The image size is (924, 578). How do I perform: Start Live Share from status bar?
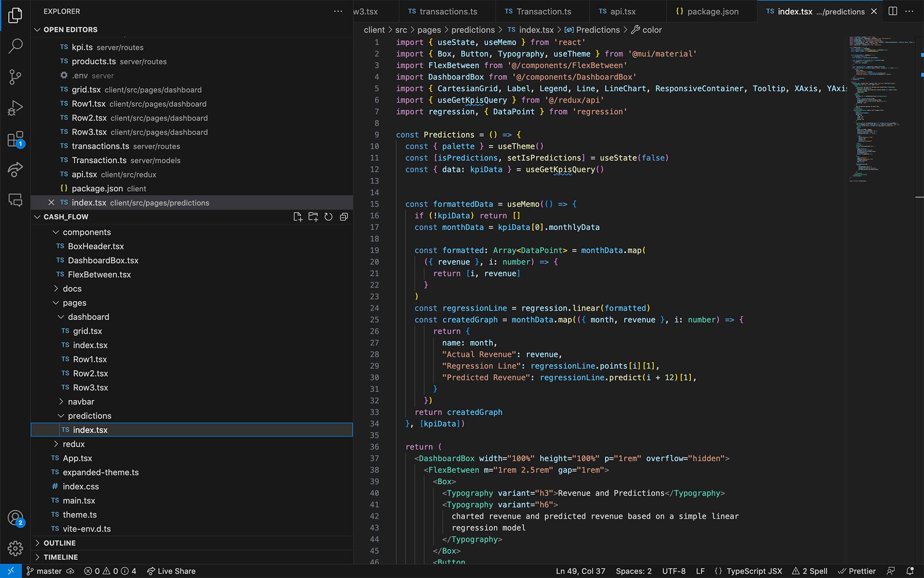[171, 571]
